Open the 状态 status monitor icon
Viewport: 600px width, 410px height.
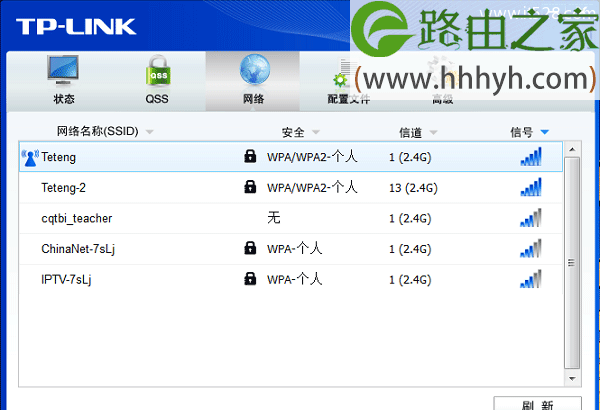(63, 70)
